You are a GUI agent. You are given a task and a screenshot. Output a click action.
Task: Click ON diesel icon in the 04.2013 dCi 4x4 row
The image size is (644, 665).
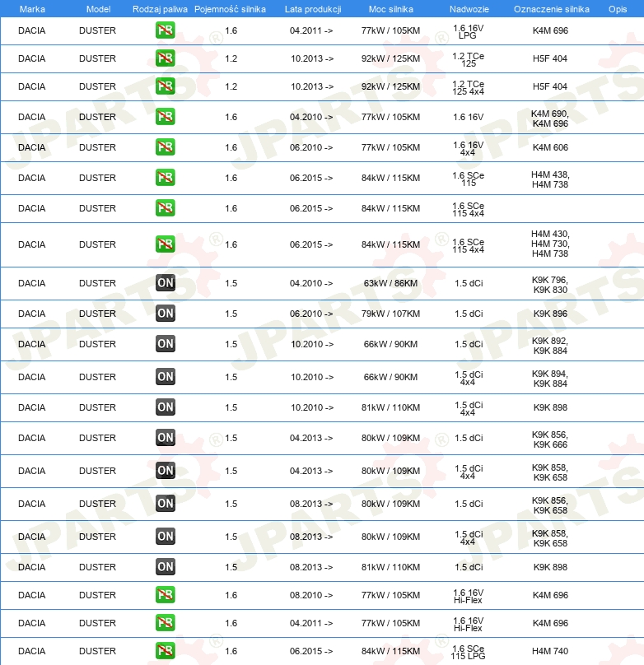165,471
